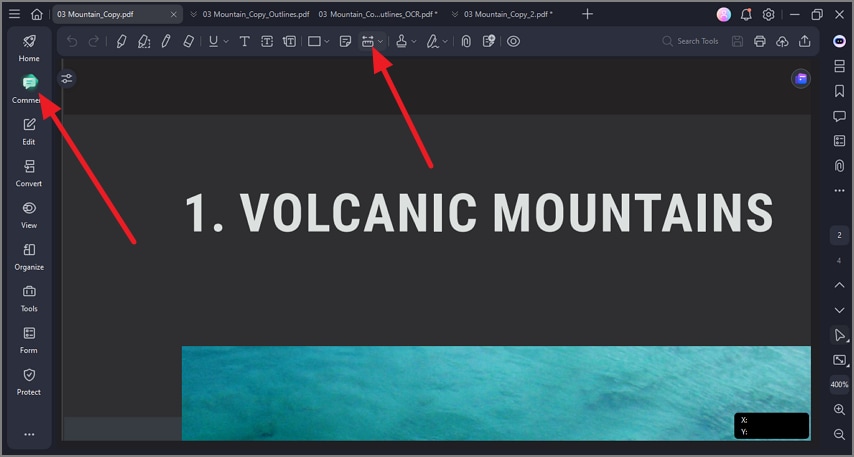Attach a file with paperclip tool
Viewport: 854px width, 457px height.
point(466,41)
